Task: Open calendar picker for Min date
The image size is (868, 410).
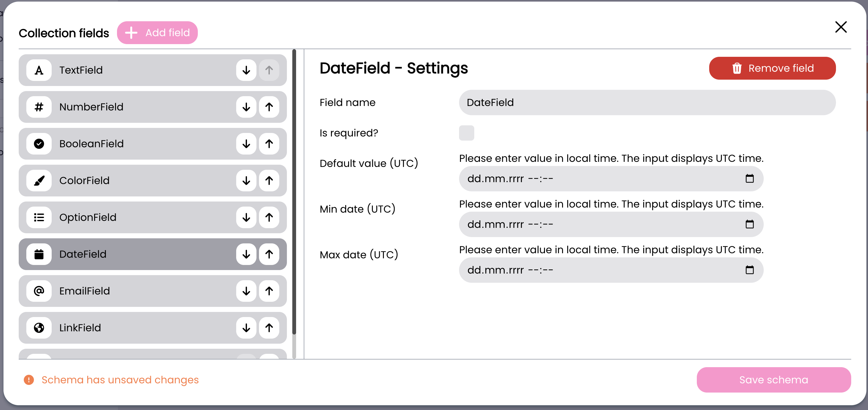Action: pos(749,224)
